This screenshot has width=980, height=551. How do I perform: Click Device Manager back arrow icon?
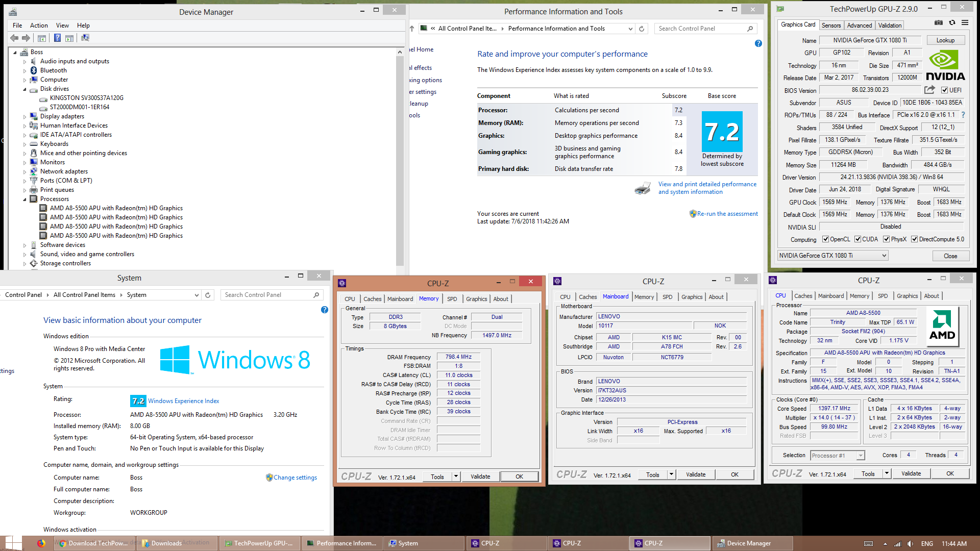click(14, 38)
